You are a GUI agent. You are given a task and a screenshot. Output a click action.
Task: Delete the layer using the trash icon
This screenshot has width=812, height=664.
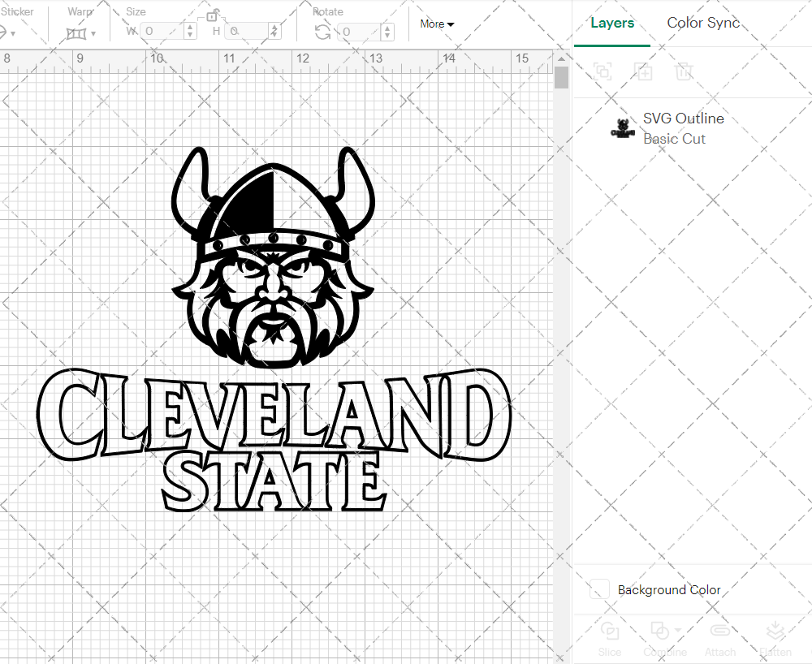click(x=685, y=71)
